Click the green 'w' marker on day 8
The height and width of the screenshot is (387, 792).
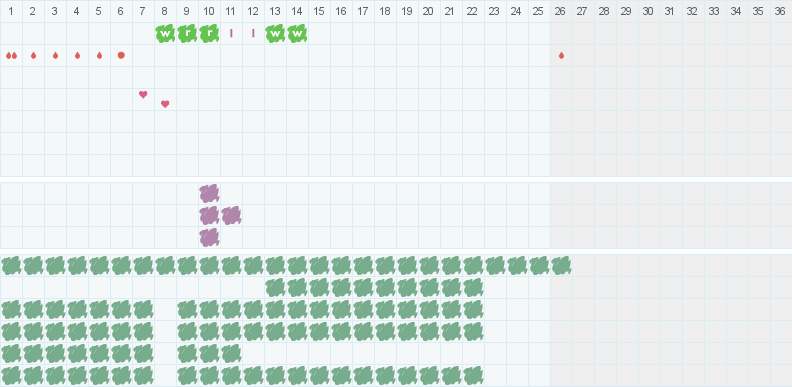165,34
